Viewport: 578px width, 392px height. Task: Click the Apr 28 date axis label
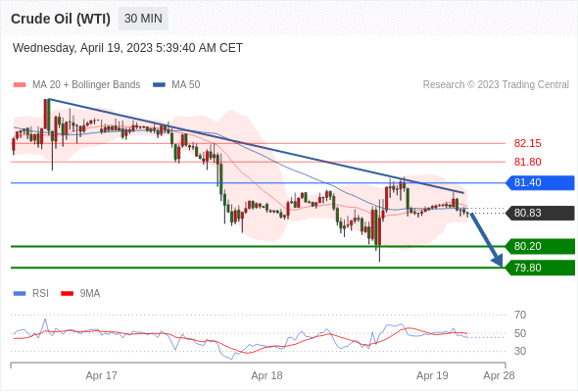pyautogui.click(x=499, y=375)
